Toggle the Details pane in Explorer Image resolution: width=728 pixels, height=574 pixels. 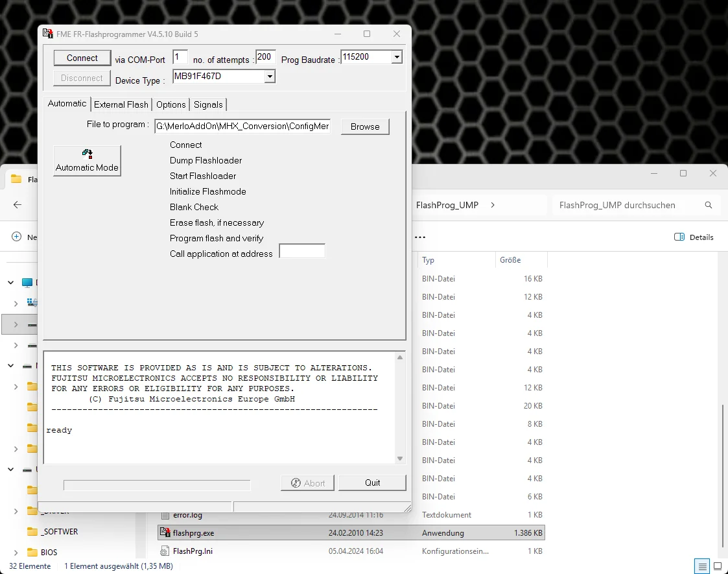coord(694,237)
